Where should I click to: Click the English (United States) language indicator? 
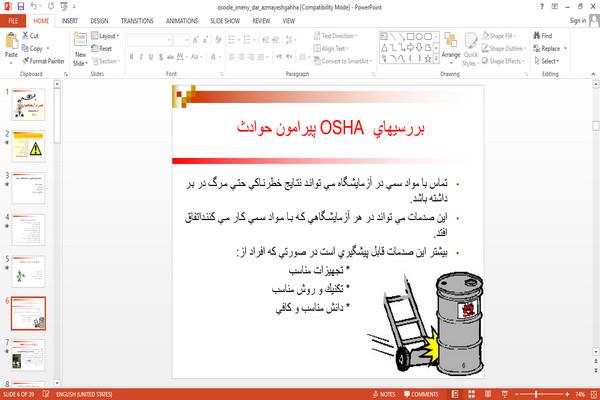pos(84,394)
